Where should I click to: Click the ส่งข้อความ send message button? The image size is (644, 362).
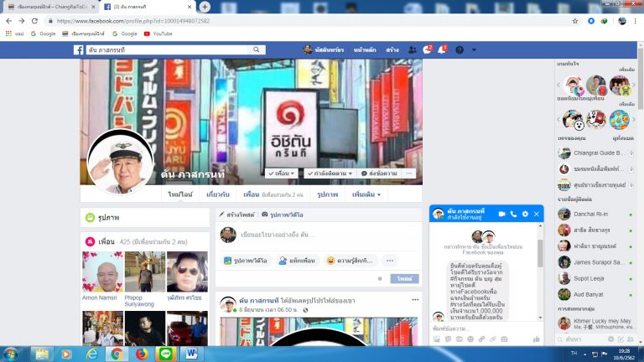[378, 173]
